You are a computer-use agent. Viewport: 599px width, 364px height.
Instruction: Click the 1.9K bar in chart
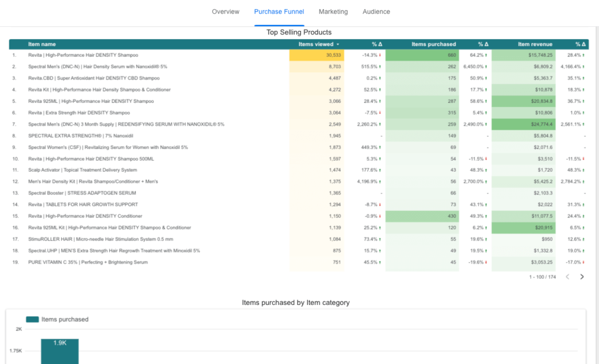(x=60, y=351)
